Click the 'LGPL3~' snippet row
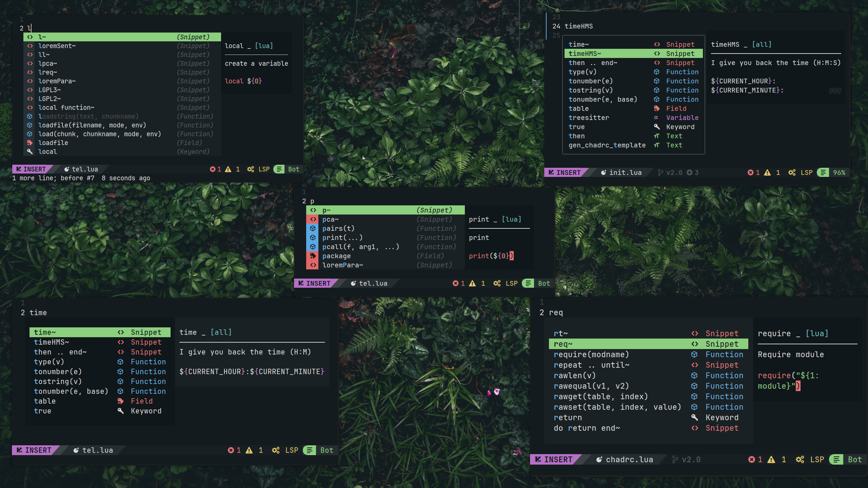The height and width of the screenshot is (488, 868). coord(122,90)
